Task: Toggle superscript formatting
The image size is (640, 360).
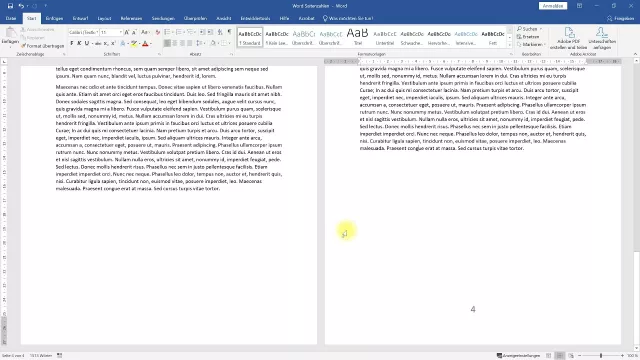Action: coord(113,43)
